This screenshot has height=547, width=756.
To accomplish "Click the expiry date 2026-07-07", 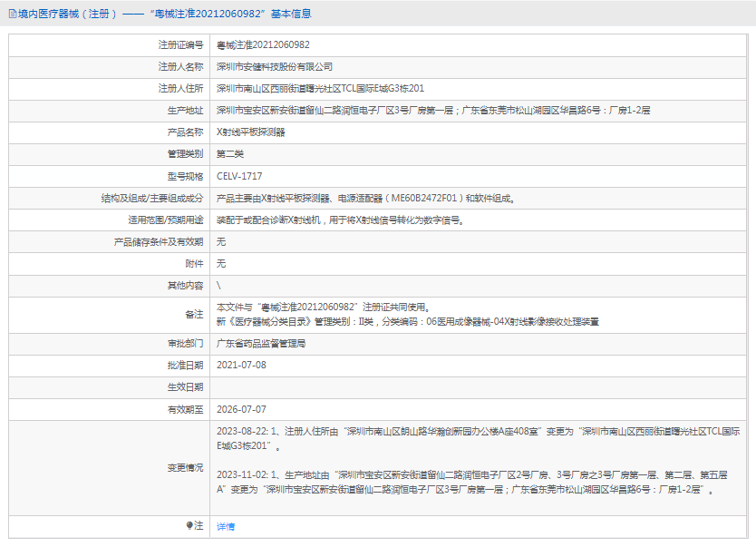I will [241, 409].
